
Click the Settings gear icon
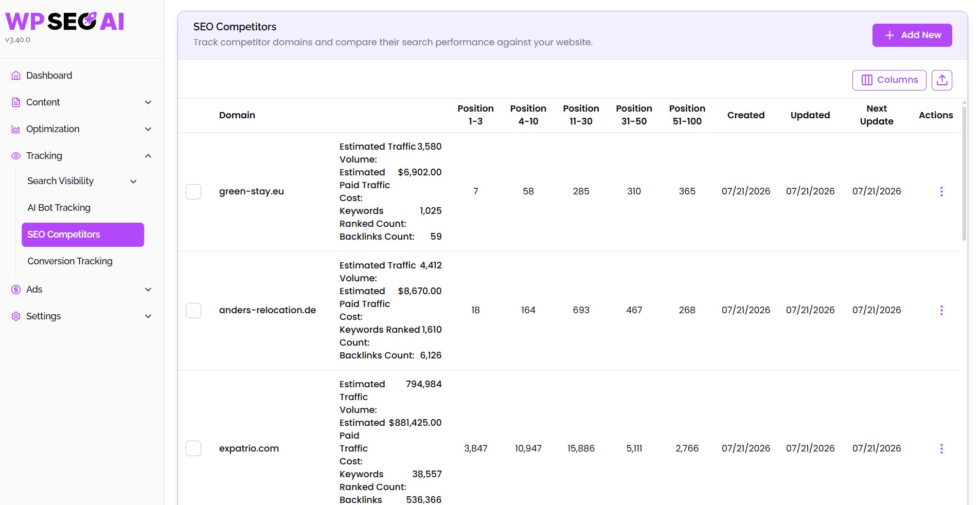pyautogui.click(x=16, y=316)
